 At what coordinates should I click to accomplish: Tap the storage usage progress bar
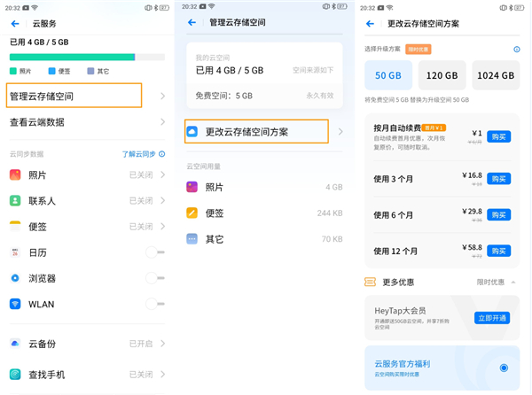(x=87, y=57)
